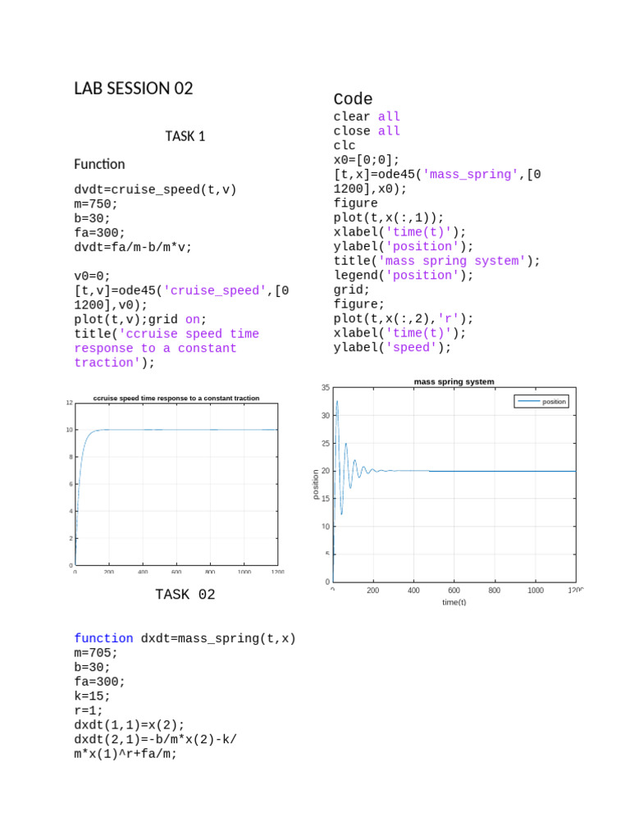Image resolution: width=630 pixels, height=840 pixels.
Task: Click the line 'm=705;'
Action: tap(96, 653)
